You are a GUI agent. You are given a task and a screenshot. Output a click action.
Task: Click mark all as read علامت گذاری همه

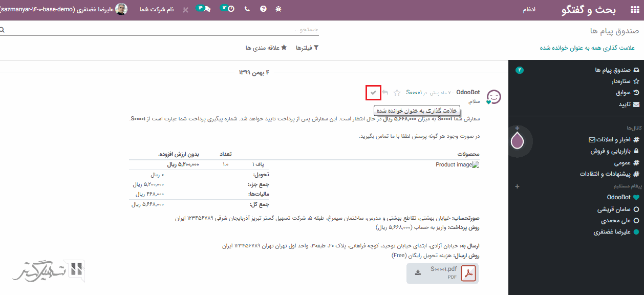click(x=587, y=48)
